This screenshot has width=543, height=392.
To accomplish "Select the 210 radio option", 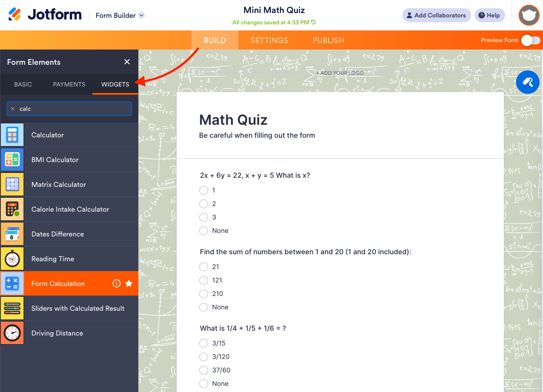I will (x=204, y=294).
